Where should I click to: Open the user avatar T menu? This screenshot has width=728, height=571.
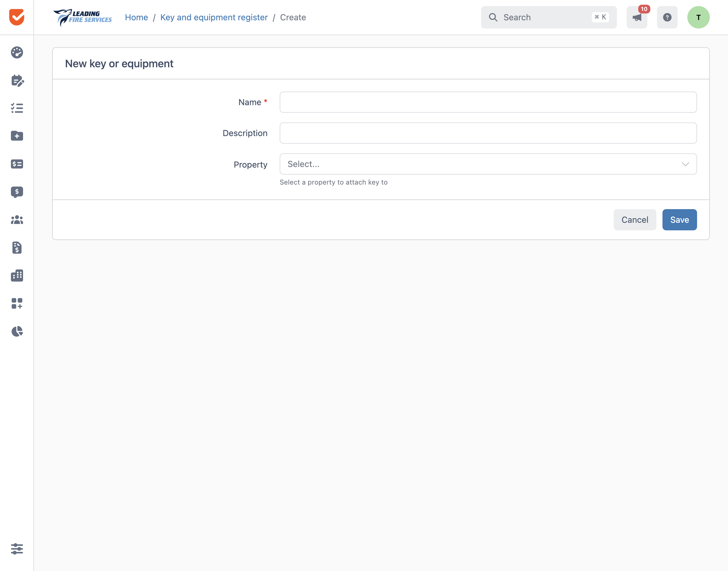(x=699, y=17)
